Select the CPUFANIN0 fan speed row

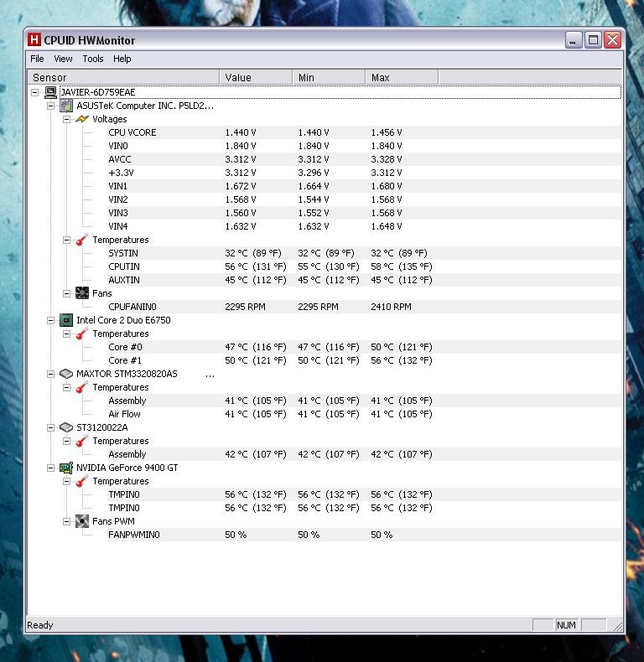coord(132,307)
